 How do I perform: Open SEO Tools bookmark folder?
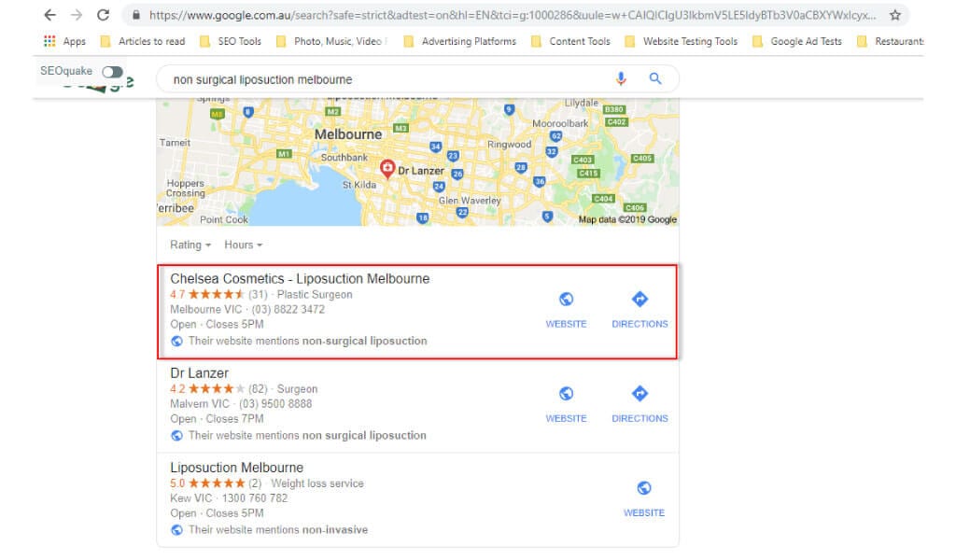point(231,41)
